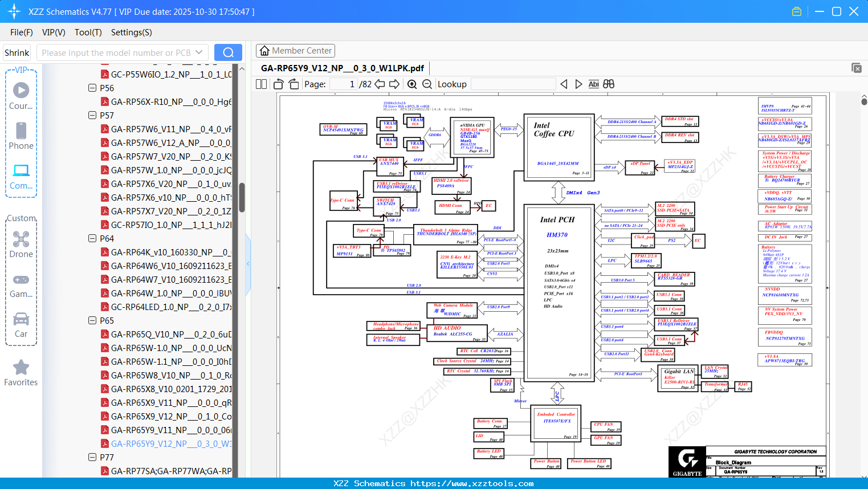Open GA-RP65W8_V10_NP schematic file
The image size is (868, 489).
(x=171, y=375)
